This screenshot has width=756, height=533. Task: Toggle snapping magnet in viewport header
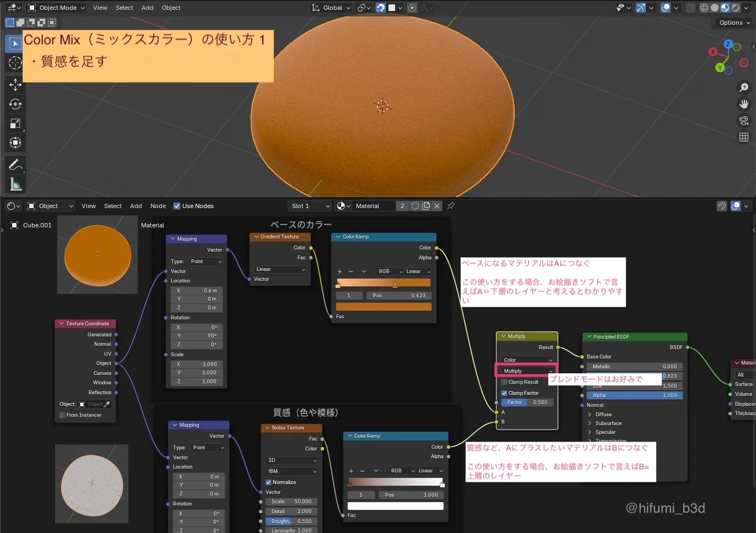381,8
